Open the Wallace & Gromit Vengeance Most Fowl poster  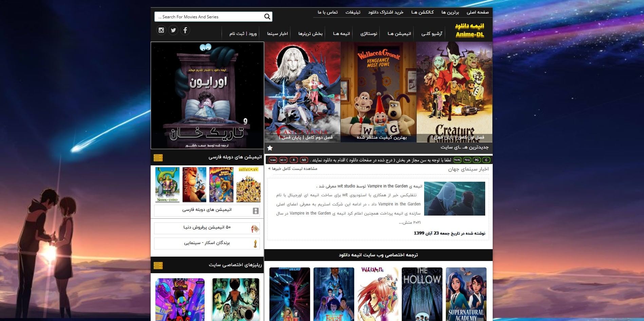tap(378, 92)
